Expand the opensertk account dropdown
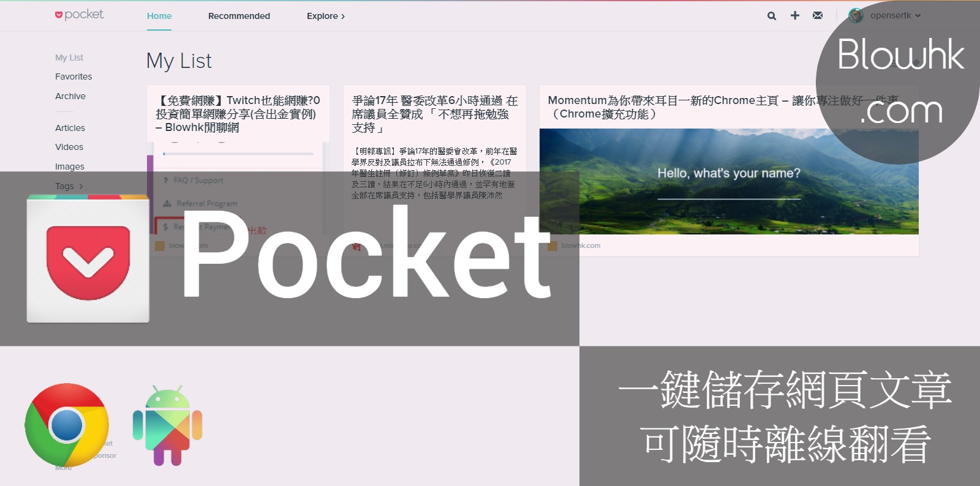This screenshot has width=980, height=486. click(895, 15)
